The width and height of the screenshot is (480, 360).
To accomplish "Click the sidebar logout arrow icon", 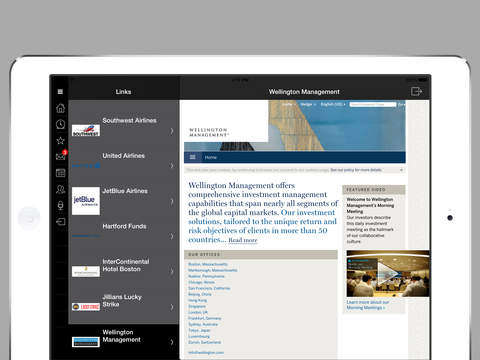I will 60,222.
